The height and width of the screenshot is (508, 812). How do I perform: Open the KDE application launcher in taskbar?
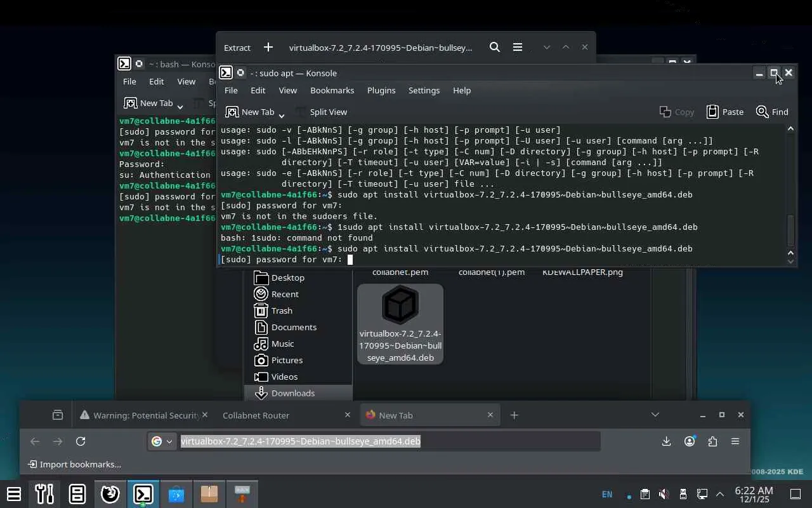point(14,493)
